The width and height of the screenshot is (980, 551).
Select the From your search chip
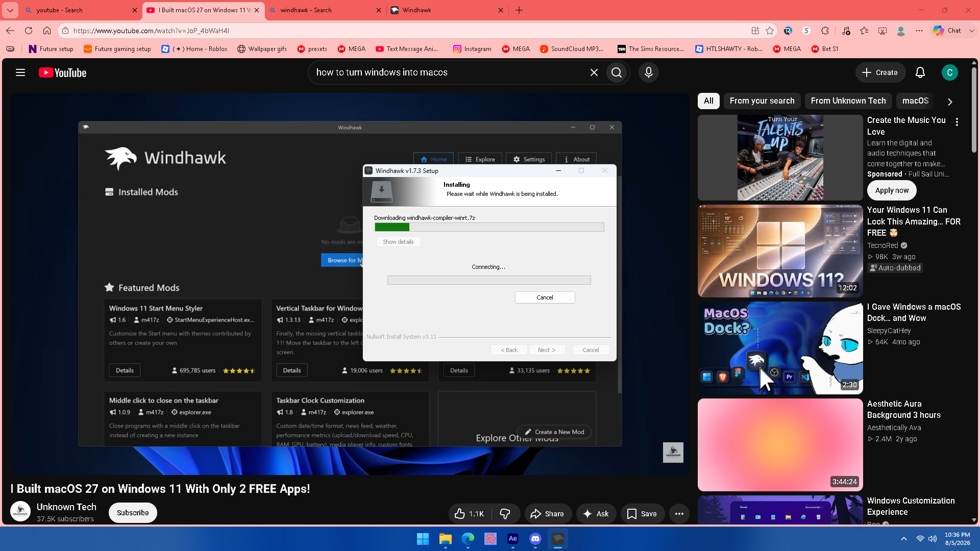[762, 101]
